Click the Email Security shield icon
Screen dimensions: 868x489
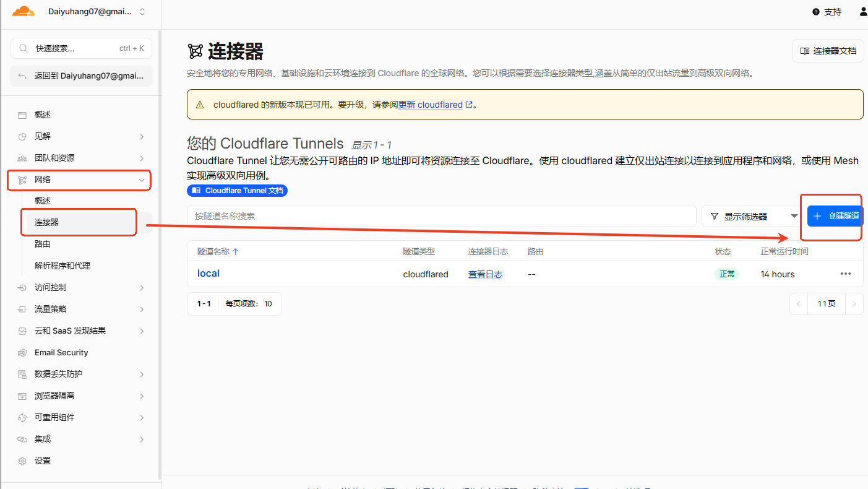[22, 353]
